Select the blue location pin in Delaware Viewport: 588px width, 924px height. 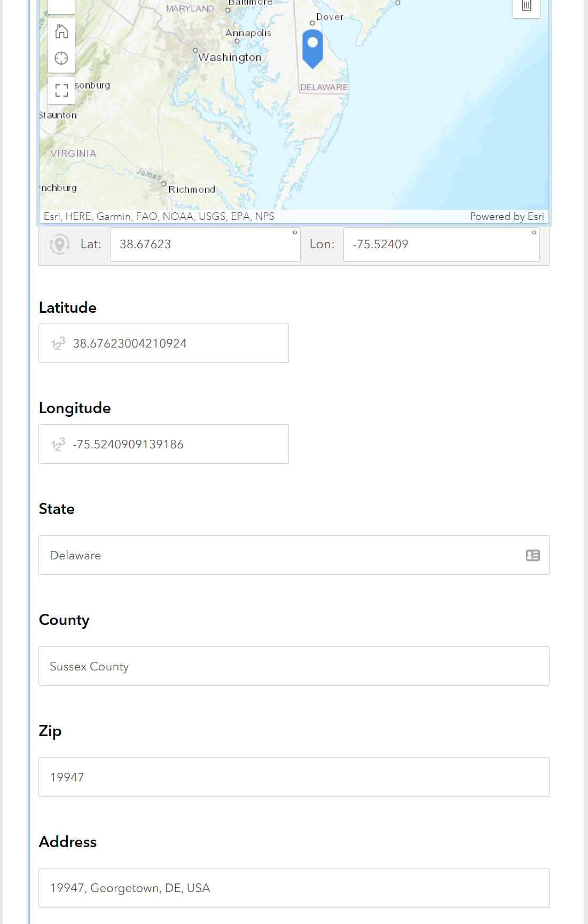click(x=312, y=48)
